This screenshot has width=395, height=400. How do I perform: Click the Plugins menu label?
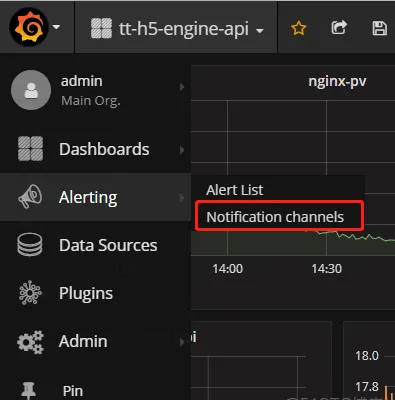(x=86, y=294)
